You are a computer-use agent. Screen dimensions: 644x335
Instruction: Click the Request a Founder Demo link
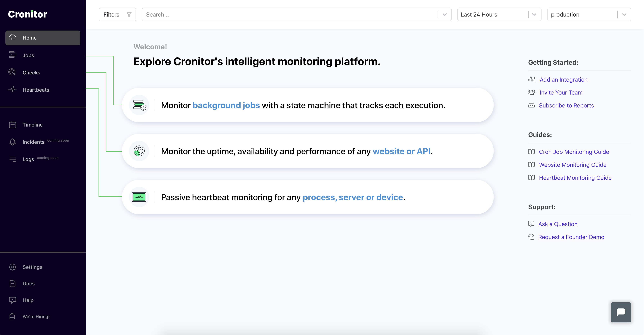point(571,237)
